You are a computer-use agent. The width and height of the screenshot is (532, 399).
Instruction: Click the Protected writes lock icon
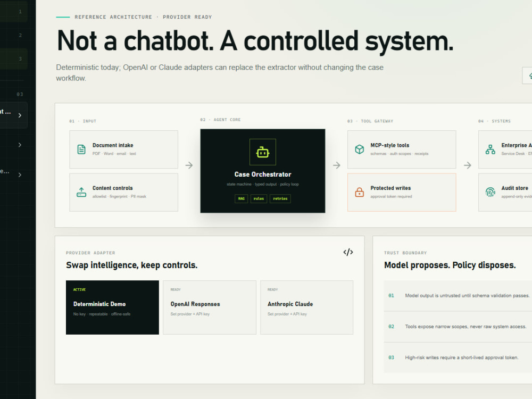(x=359, y=192)
